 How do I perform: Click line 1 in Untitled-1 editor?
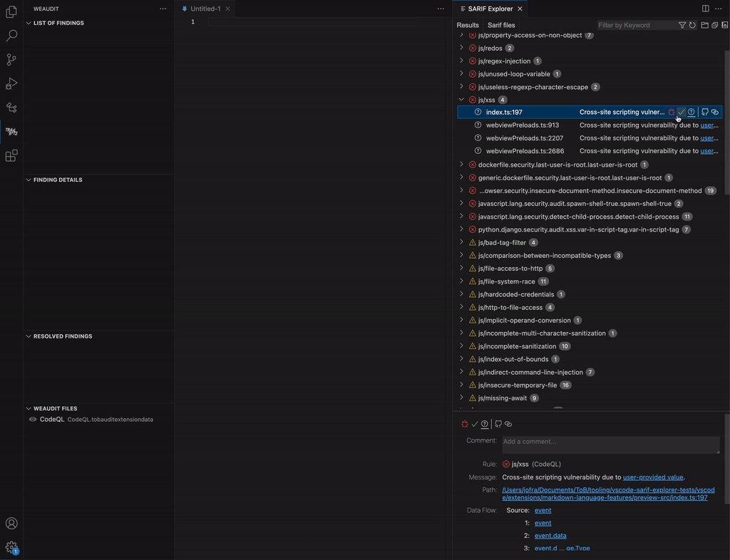pyautogui.click(x=312, y=22)
